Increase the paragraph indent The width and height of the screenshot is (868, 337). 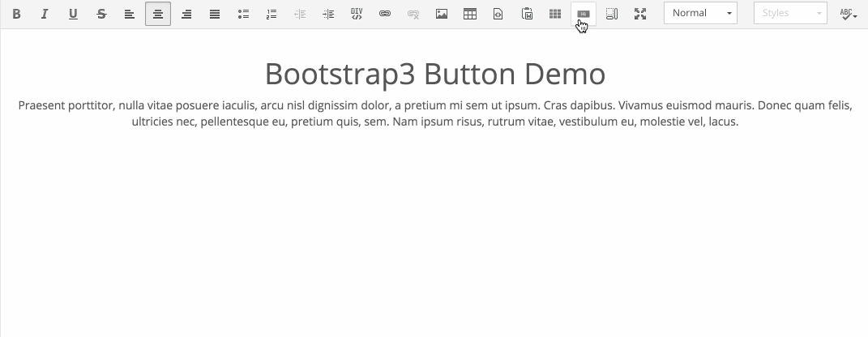(328, 14)
